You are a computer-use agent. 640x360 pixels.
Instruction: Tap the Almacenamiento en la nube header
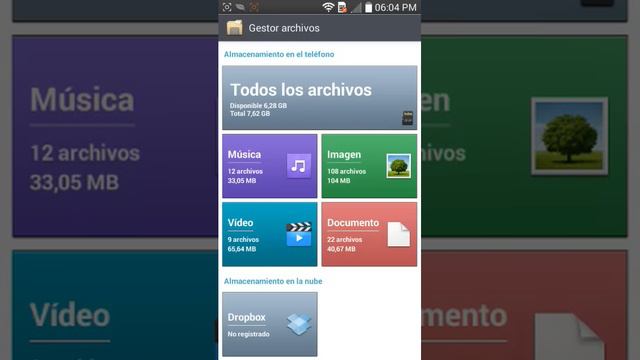[273, 281]
